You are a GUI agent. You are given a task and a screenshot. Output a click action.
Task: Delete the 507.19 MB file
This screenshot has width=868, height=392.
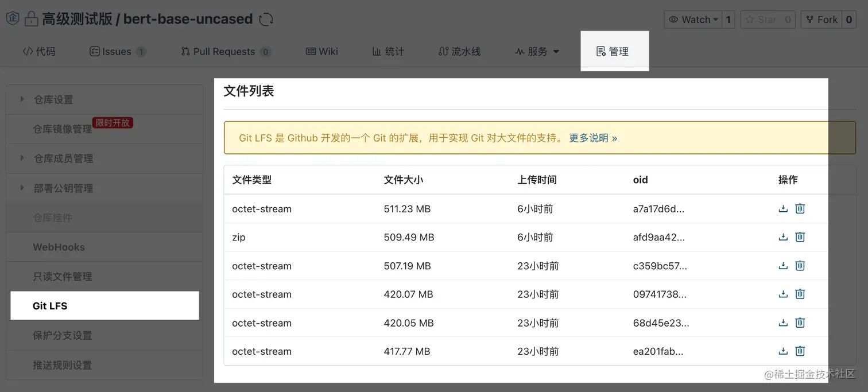click(800, 266)
